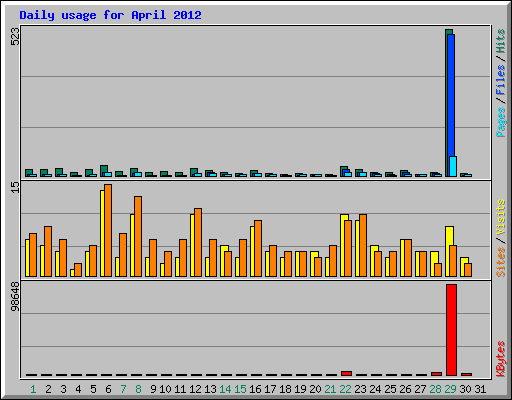Select the orange Visits bar for day 12
This screenshot has height=400, width=512.
(x=198, y=242)
